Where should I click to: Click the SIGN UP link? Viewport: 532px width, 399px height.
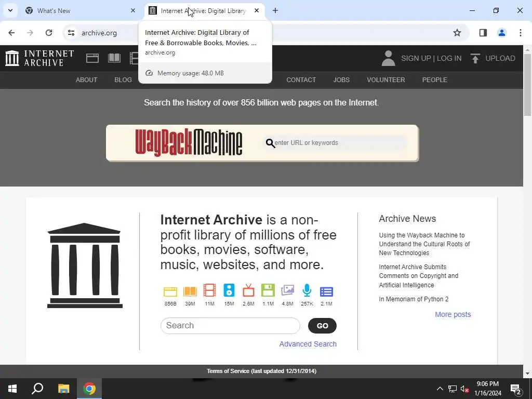(x=416, y=58)
